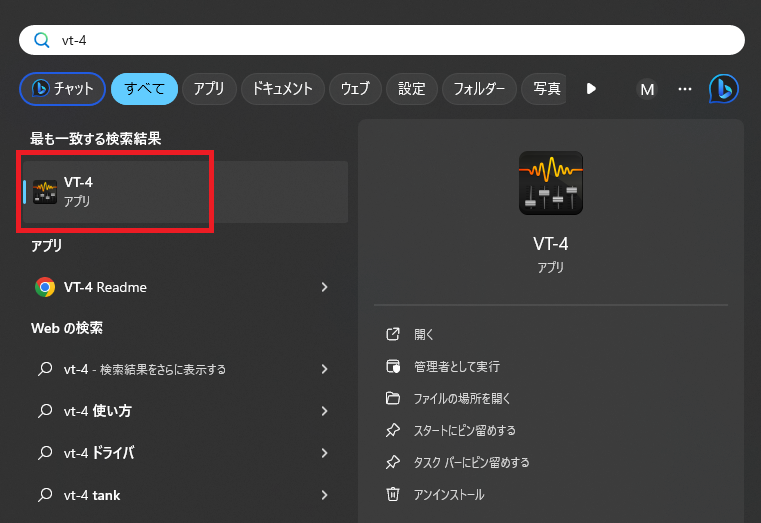This screenshot has width=761, height=523.
Task: Expand chevron for vt-4 ドライバ
Action: (324, 453)
